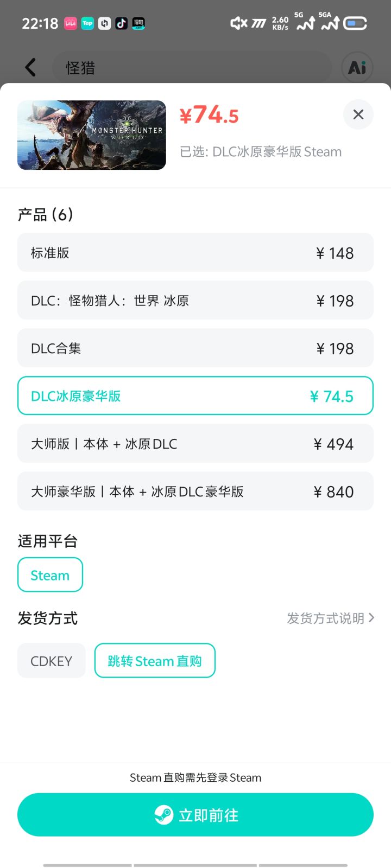This screenshot has height=868, width=391.
Task: Tap the back arrow icon
Action: (31, 68)
